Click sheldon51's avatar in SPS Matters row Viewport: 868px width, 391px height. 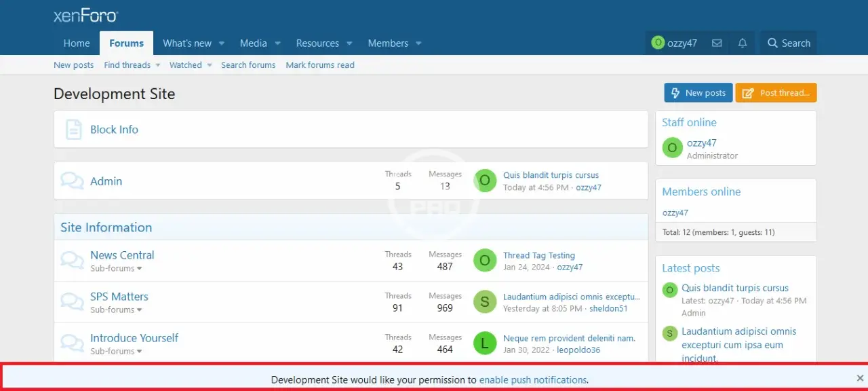484,302
